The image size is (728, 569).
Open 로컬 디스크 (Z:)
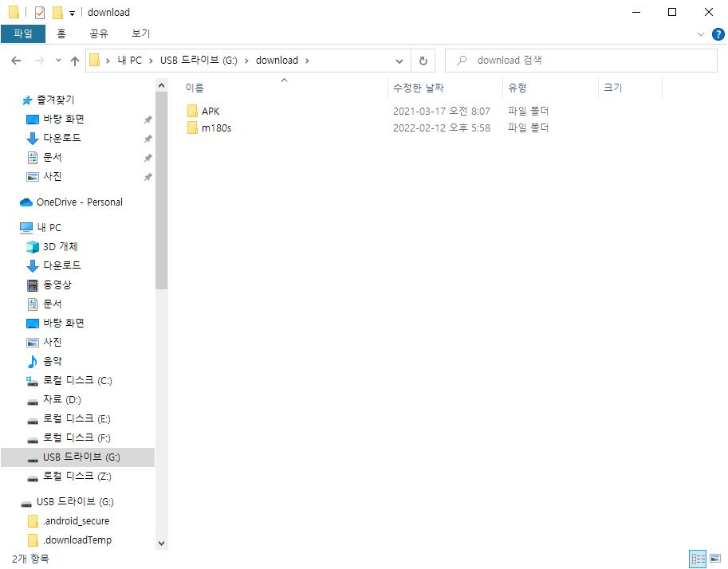pyautogui.click(x=77, y=477)
